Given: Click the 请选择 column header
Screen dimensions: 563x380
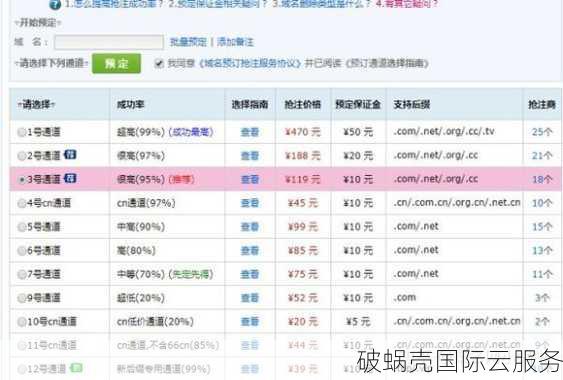Looking at the screenshot, I should click(x=36, y=105).
